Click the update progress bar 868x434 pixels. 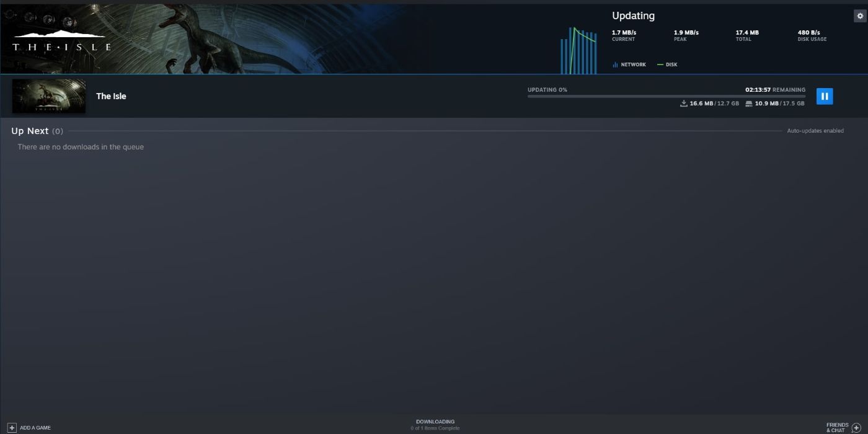click(666, 96)
